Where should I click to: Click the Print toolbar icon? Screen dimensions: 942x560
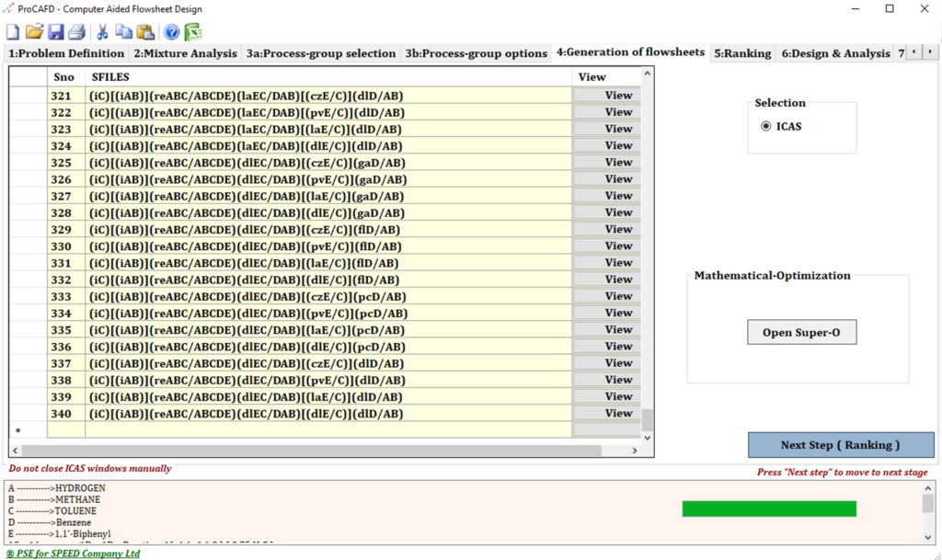tap(77, 32)
